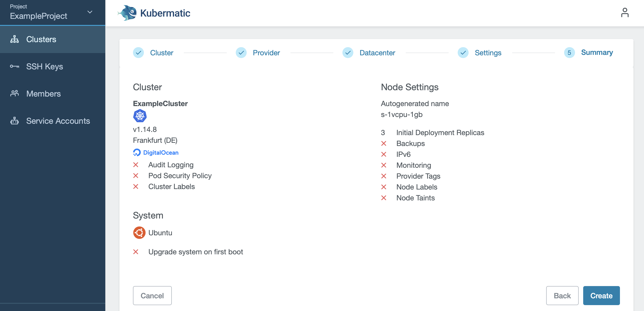Click the ExampleCluster name
644x311 pixels.
tap(160, 104)
